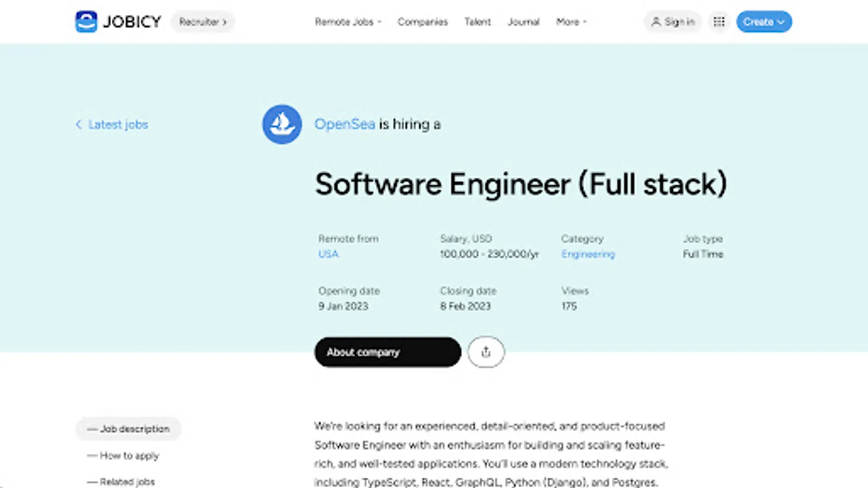
Task: Open the OpenSea company link
Action: [345, 124]
